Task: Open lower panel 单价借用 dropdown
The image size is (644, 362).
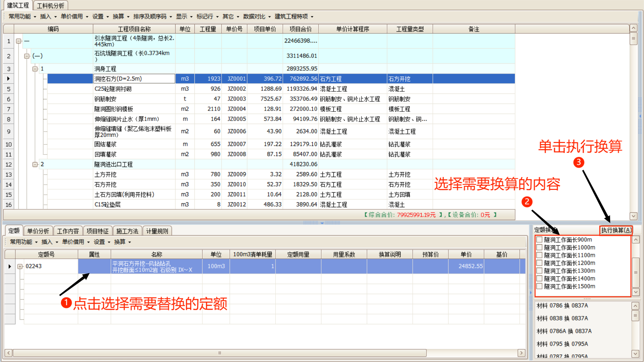Action: coord(76,242)
